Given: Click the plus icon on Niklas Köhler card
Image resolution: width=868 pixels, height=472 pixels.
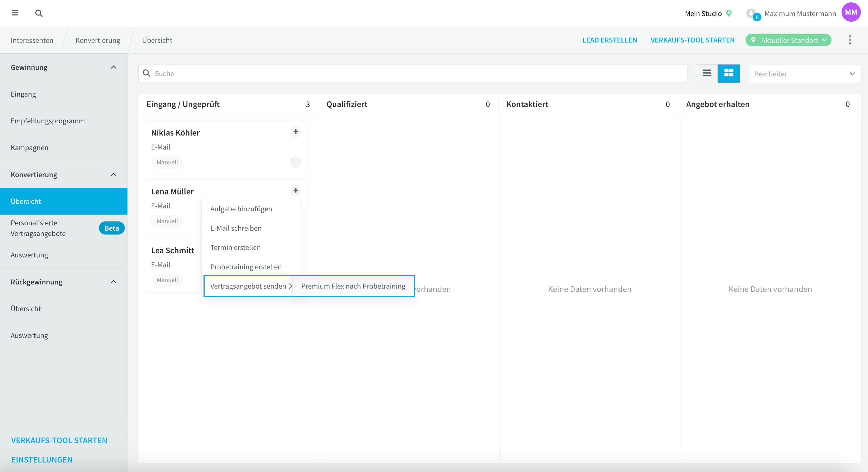Looking at the screenshot, I should 296,131.
